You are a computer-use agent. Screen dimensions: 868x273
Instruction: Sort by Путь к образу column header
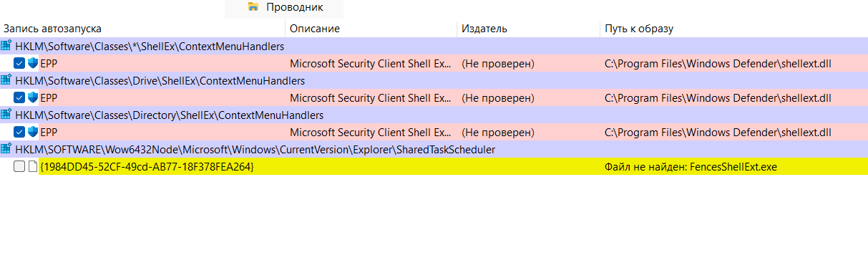(733, 29)
